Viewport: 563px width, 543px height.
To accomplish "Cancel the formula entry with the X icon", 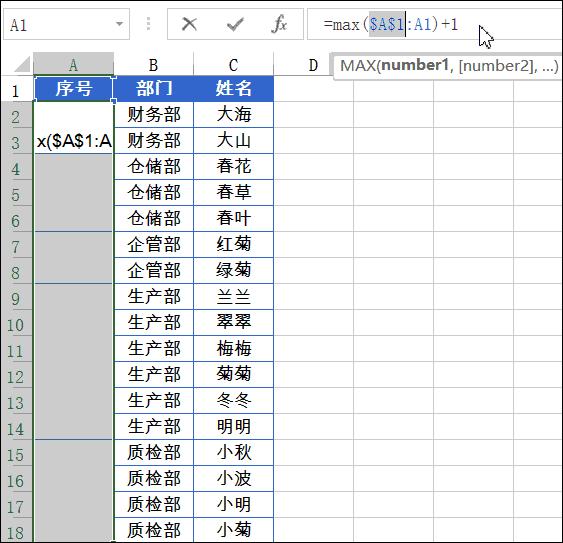I will (x=189, y=24).
